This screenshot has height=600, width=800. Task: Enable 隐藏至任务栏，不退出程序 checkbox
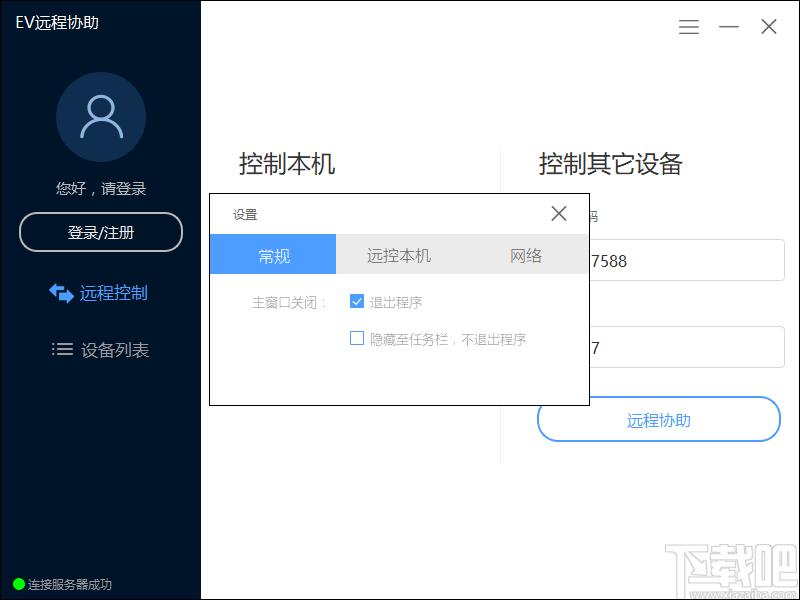click(357, 338)
